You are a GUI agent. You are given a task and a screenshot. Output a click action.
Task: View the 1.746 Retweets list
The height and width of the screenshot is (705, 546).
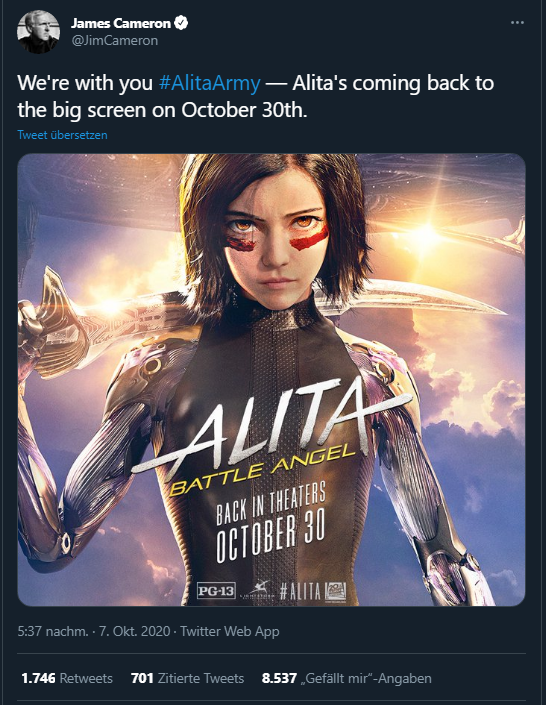click(x=67, y=678)
